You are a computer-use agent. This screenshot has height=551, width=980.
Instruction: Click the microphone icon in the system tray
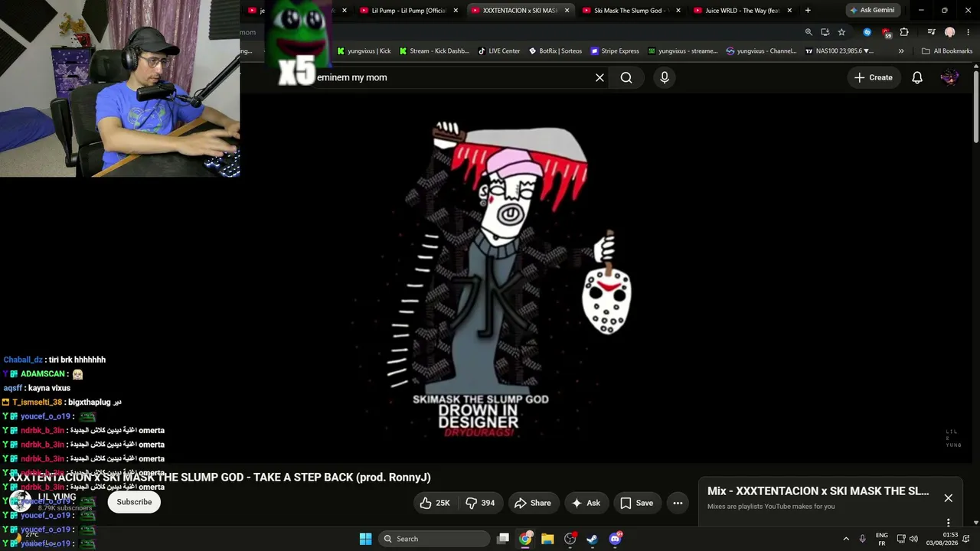pos(862,539)
